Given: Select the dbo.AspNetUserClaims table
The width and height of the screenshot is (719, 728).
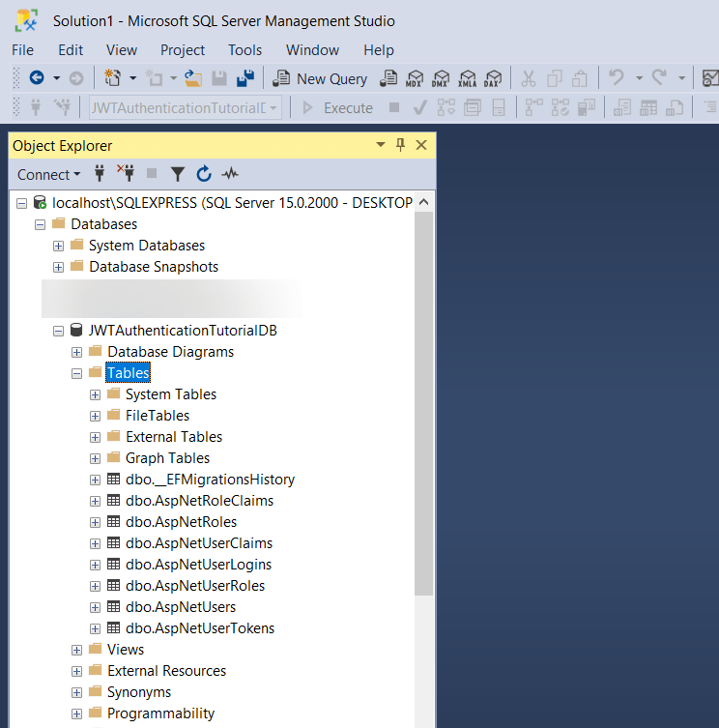Looking at the screenshot, I should (x=199, y=543).
